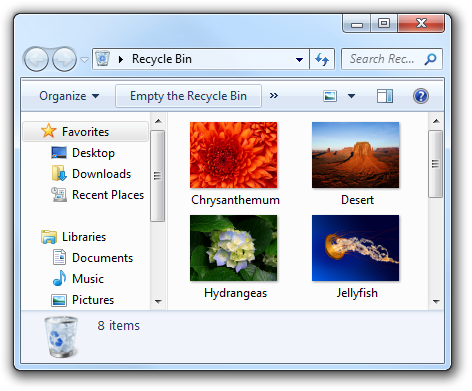Open the More view options dropdown arrow
Viewport: 472px width, 391px height.
351,96
